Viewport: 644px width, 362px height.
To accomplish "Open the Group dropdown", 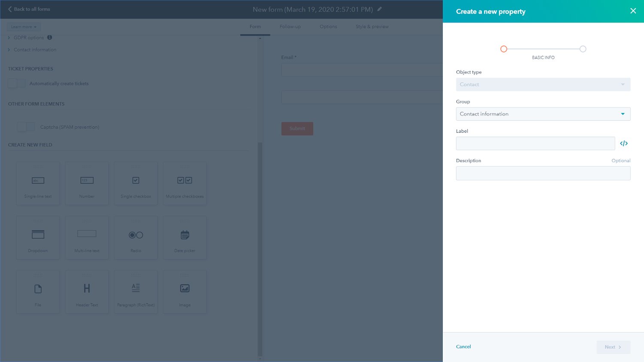I will 543,114.
